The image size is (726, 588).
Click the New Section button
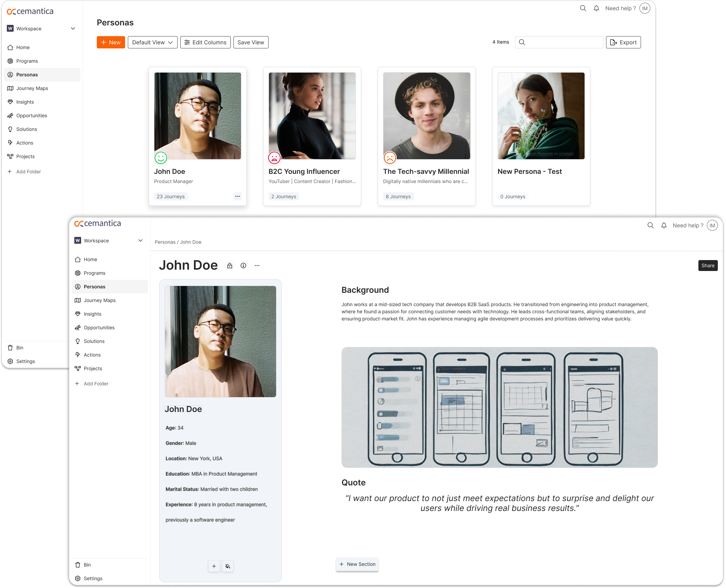tap(357, 564)
